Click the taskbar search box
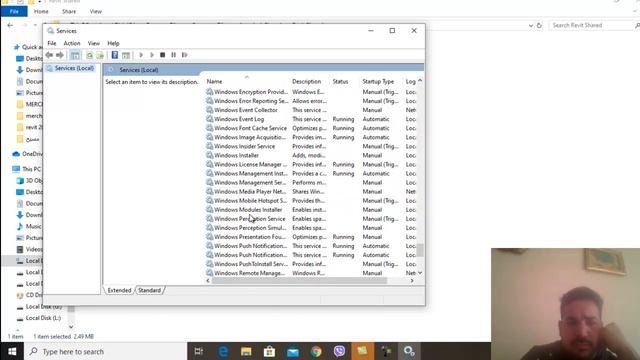The image size is (640, 360). 105,351
